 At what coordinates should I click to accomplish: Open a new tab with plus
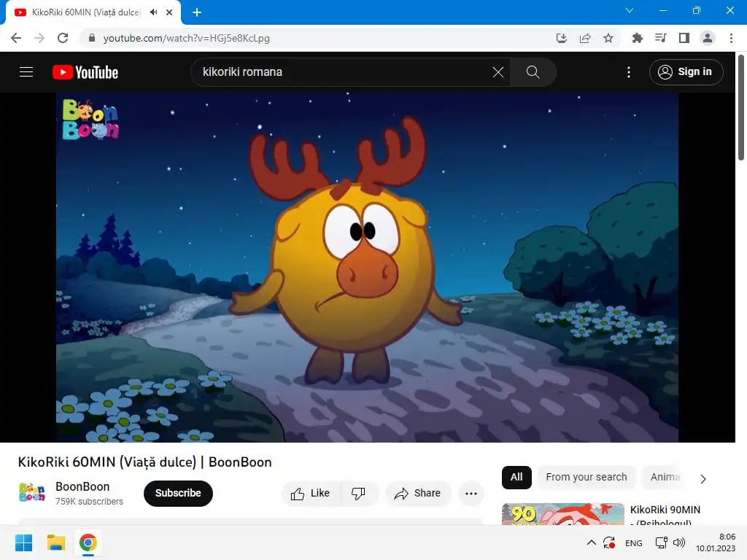click(197, 12)
